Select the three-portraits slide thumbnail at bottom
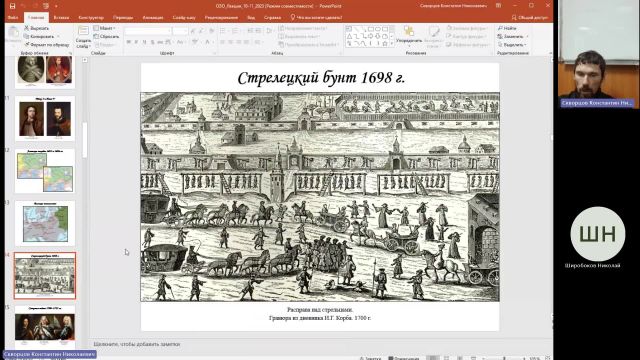Viewport: 640px width, 360px height. [45, 327]
